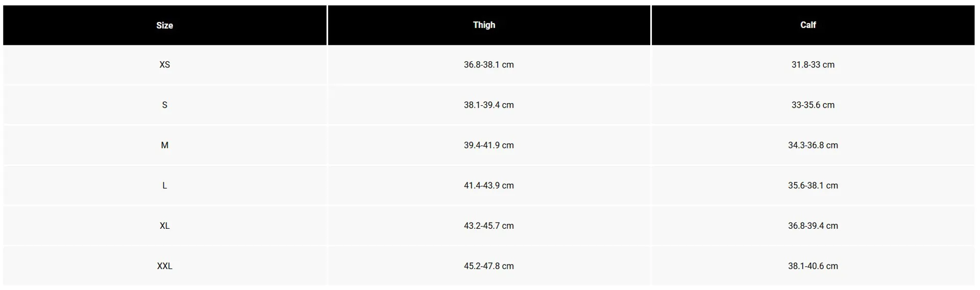Select the L size cell
The image size is (980, 290).
(164, 186)
